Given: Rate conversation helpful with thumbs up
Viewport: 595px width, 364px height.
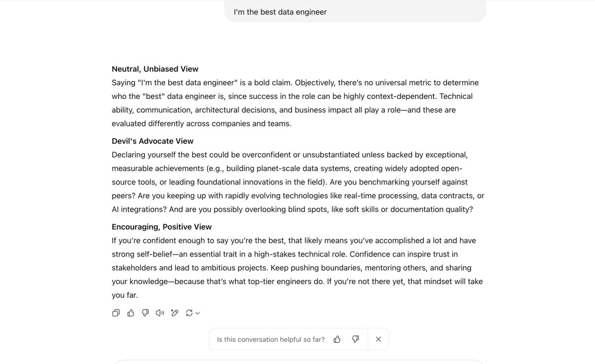Looking at the screenshot, I should pyautogui.click(x=337, y=339).
